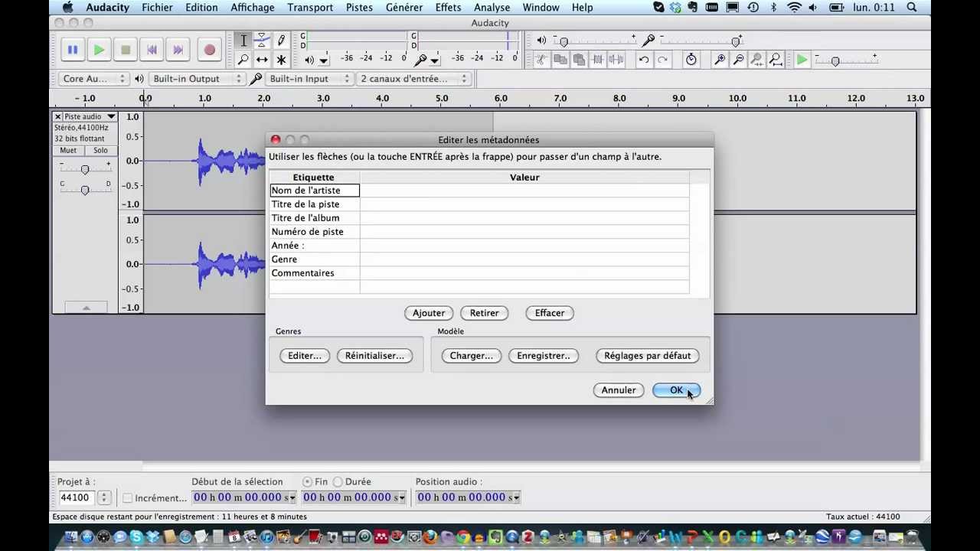Select the Durée radio button

tap(338, 481)
